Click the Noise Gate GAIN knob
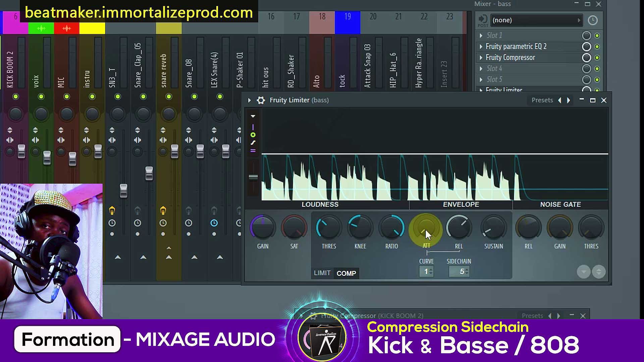 pyautogui.click(x=559, y=228)
